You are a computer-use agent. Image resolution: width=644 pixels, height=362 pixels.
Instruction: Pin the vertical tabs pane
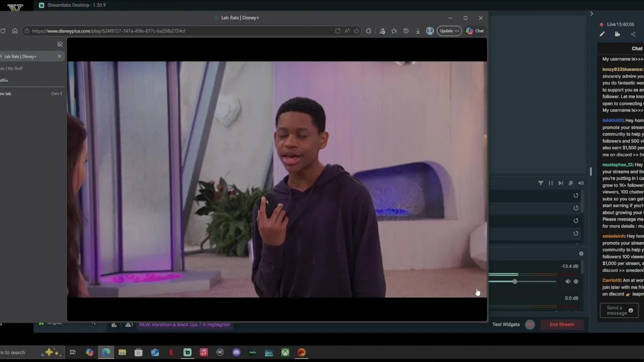60,44
